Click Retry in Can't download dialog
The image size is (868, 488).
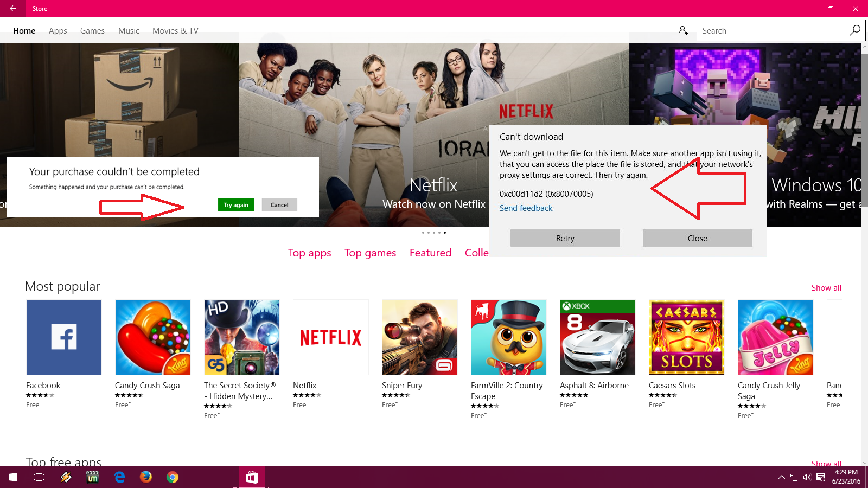tap(565, 238)
